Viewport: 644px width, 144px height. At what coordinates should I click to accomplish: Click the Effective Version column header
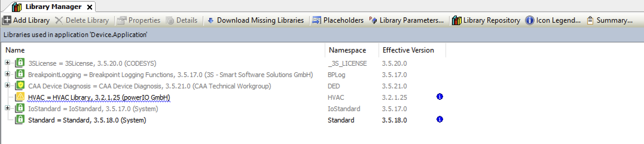click(x=408, y=50)
